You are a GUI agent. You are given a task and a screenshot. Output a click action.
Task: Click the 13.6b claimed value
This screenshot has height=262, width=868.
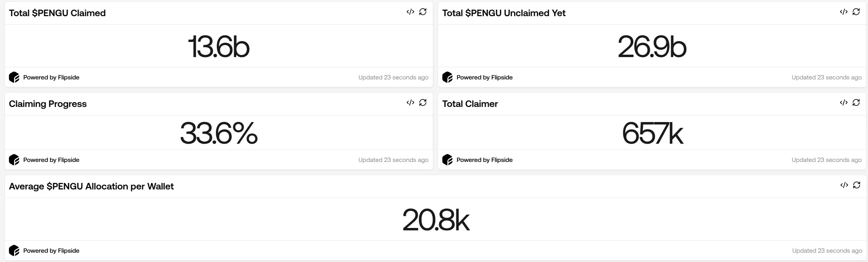[x=219, y=47]
